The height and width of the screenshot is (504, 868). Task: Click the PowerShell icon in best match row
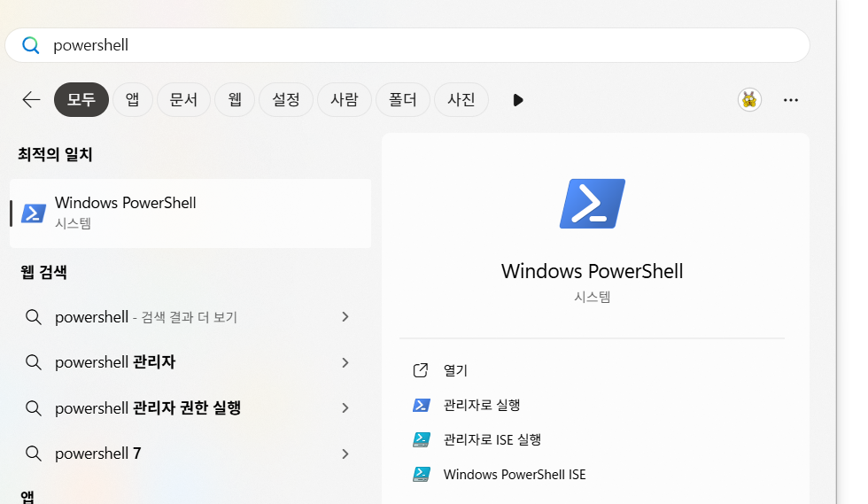click(34, 213)
